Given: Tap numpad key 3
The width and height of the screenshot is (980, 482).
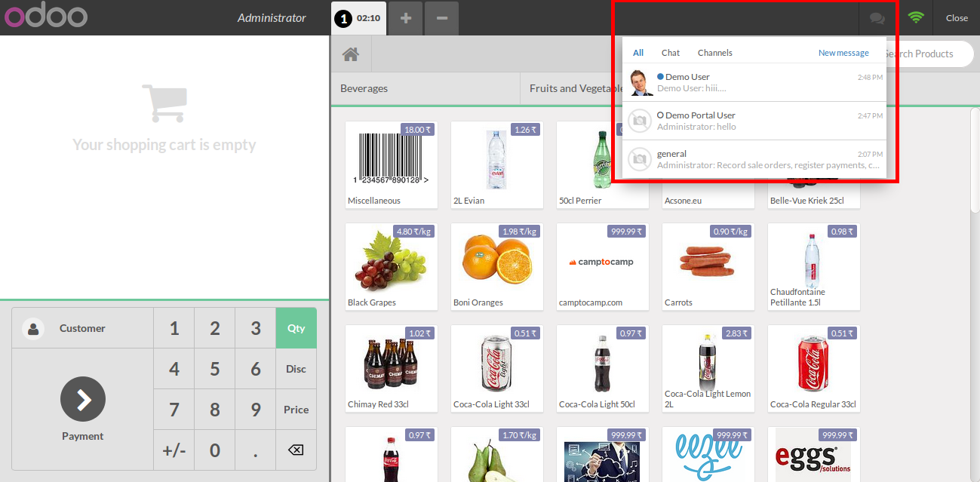Looking at the screenshot, I should pyautogui.click(x=256, y=328).
